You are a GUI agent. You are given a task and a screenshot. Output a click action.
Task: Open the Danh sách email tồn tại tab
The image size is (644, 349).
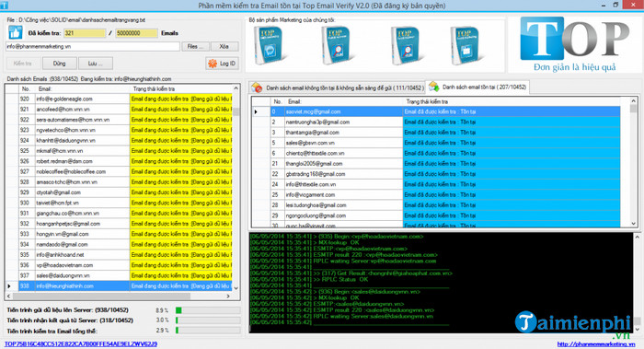click(x=478, y=87)
